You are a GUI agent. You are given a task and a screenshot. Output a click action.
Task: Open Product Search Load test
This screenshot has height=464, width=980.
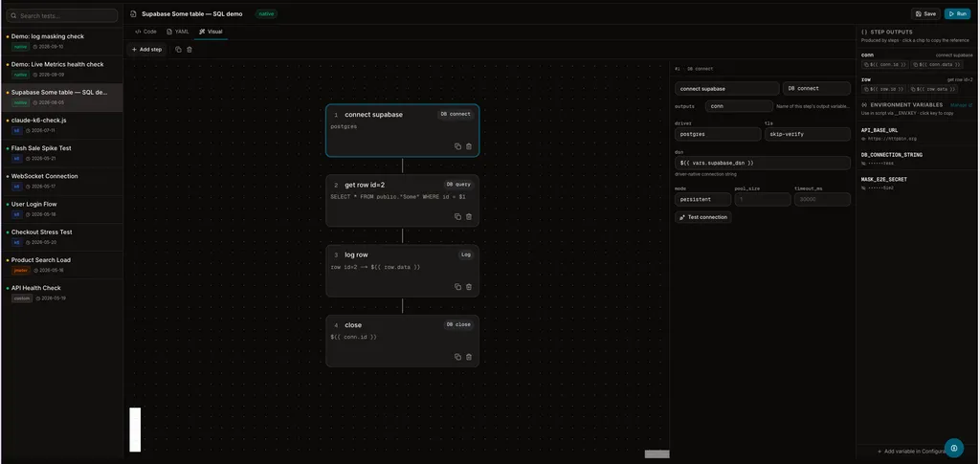click(62, 265)
